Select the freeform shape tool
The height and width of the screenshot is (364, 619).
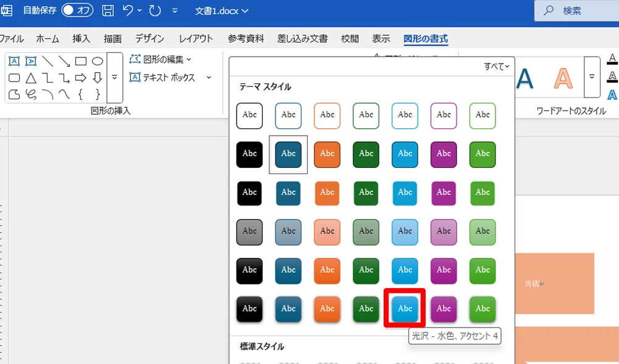tap(14, 94)
